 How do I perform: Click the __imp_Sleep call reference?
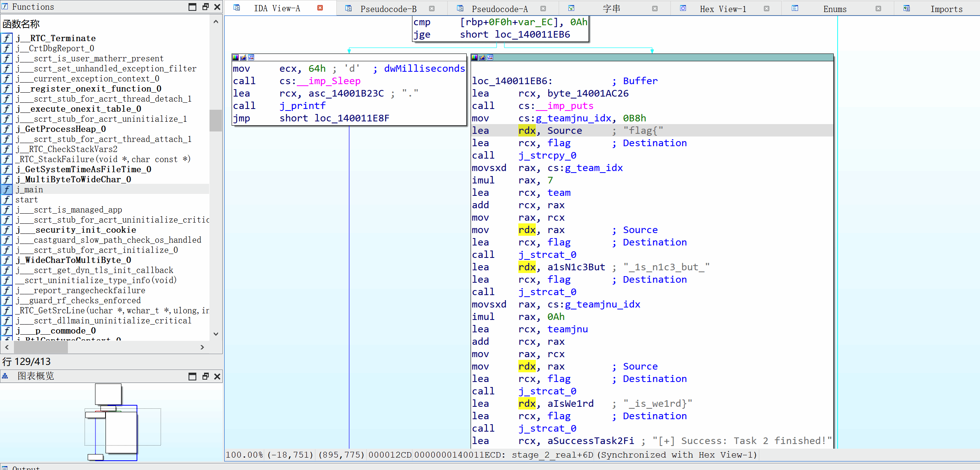click(x=328, y=81)
